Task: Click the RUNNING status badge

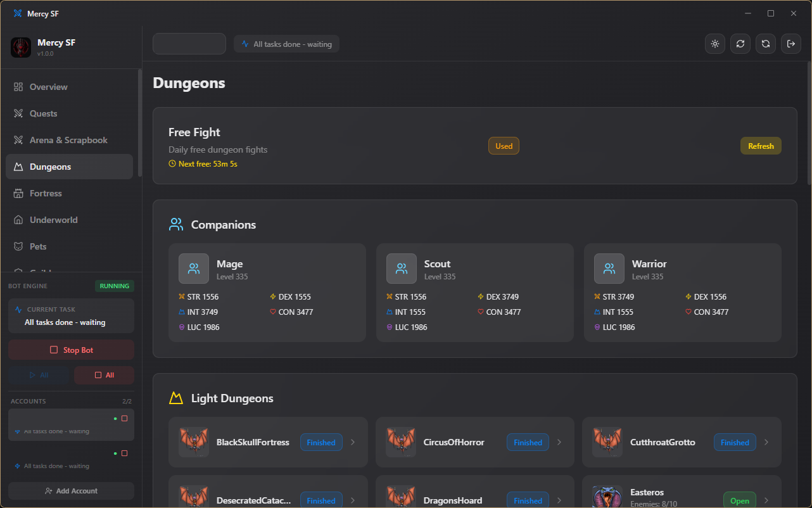Action: click(115, 286)
